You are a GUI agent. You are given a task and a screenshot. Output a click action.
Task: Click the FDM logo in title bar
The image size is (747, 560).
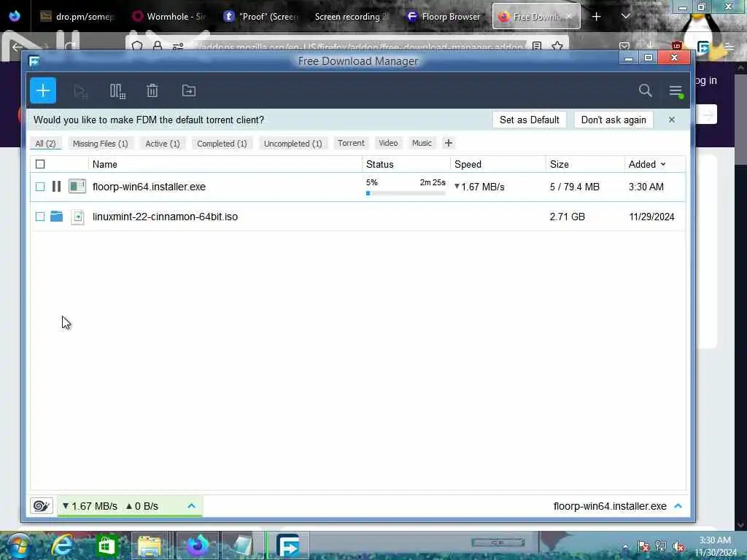point(34,61)
